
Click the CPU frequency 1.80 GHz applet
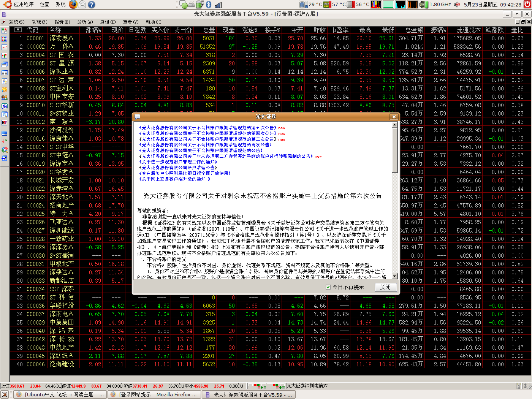point(435,5)
